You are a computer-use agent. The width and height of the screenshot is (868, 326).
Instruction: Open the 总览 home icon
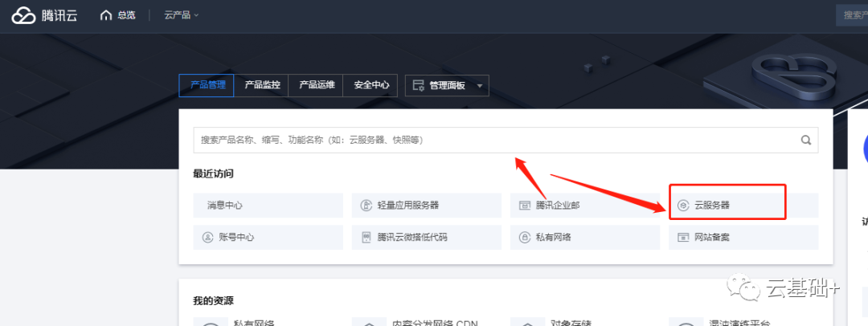coord(106,15)
